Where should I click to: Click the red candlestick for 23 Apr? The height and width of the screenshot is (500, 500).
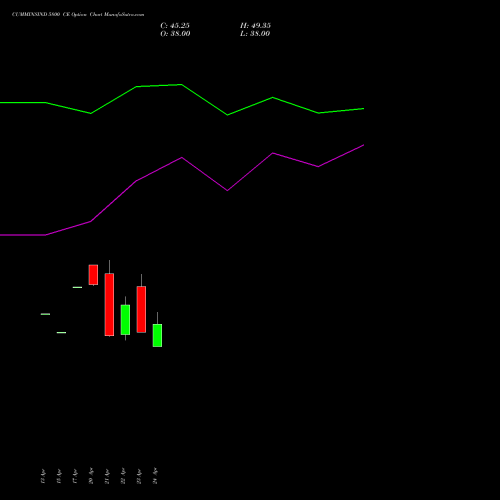pyautogui.click(x=141, y=309)
